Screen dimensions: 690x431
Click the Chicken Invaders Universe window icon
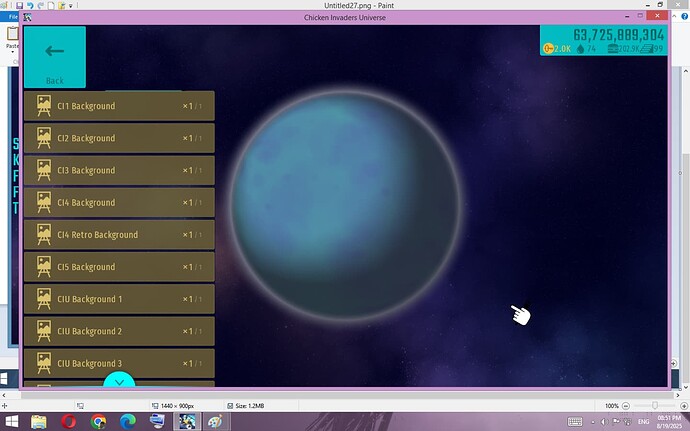(x=28, y=17)
